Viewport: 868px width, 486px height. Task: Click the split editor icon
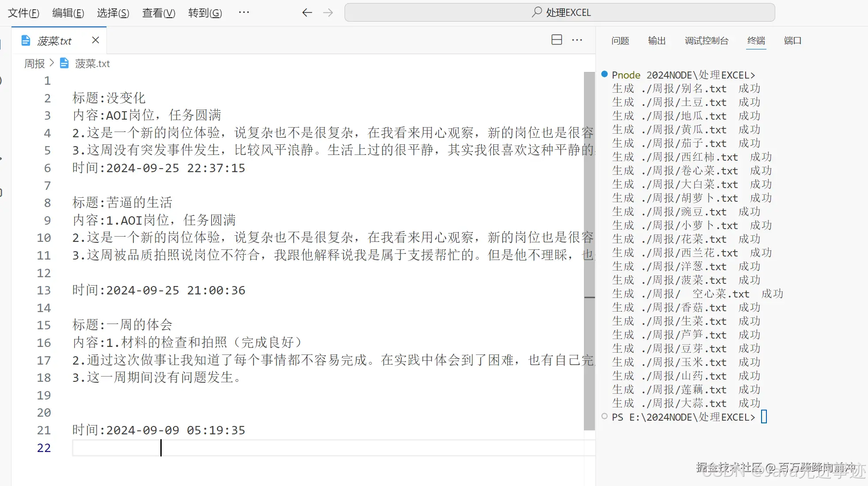click(556, 40)
